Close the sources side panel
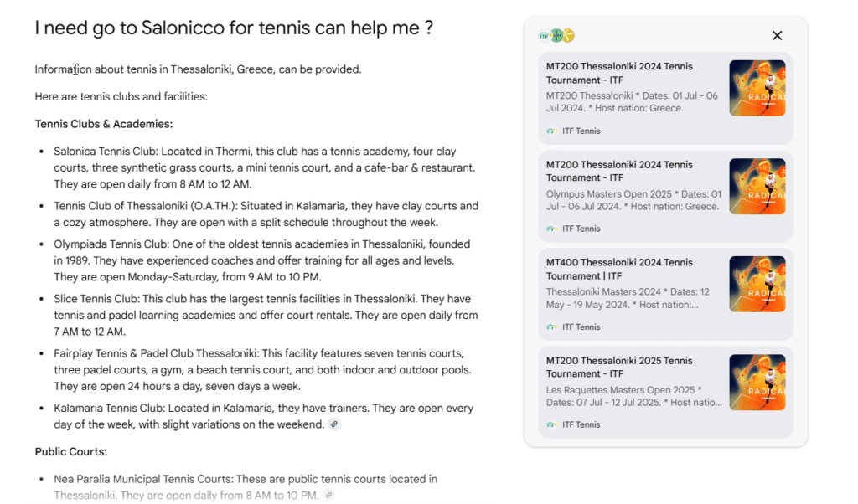Screen dimensions: 858x504 777,35
